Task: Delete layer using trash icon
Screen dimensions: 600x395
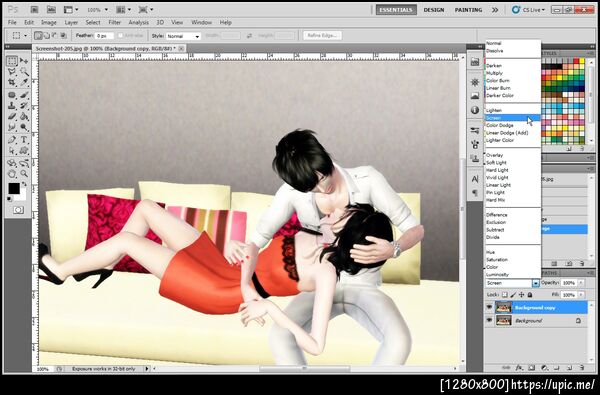Action: tap(582, 368)
